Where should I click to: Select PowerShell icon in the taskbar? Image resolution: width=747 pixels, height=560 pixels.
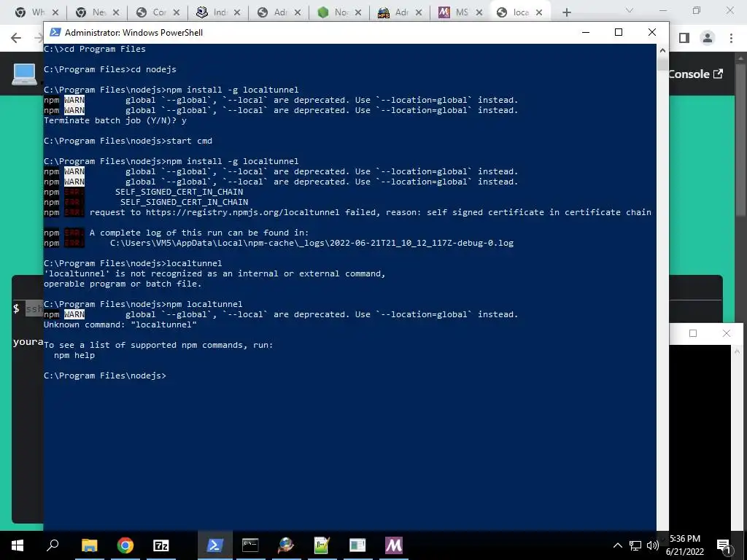(215, 545)
